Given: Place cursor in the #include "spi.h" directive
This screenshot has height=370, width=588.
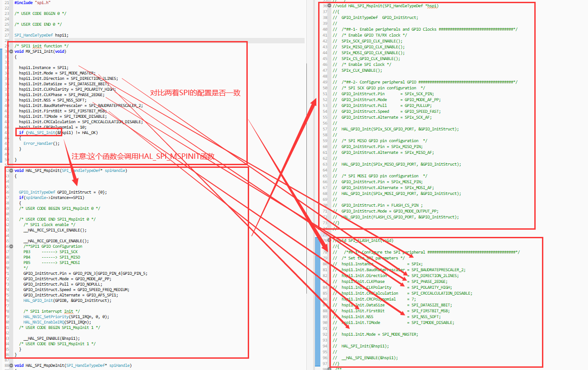Looking at the screenshot, I should (x=32, y=2).
